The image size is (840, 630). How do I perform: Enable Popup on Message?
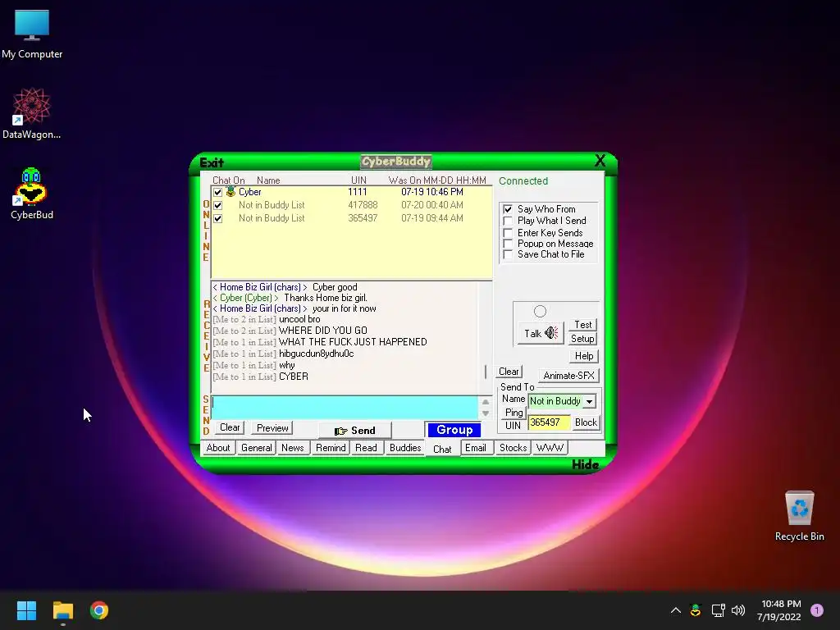click(x=508, y=244)
